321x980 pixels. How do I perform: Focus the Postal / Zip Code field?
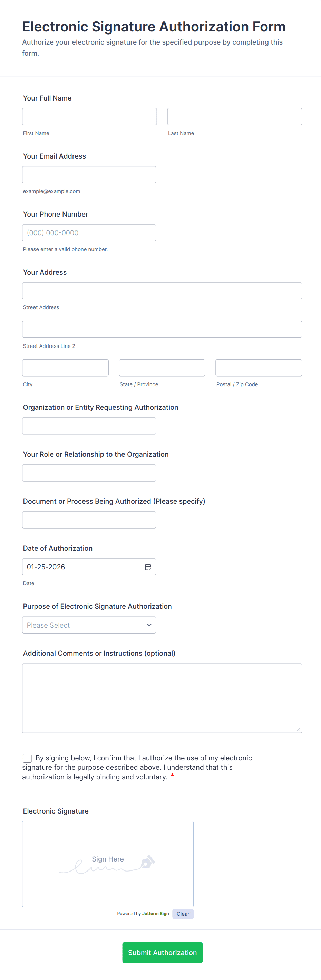coord(259,368)
